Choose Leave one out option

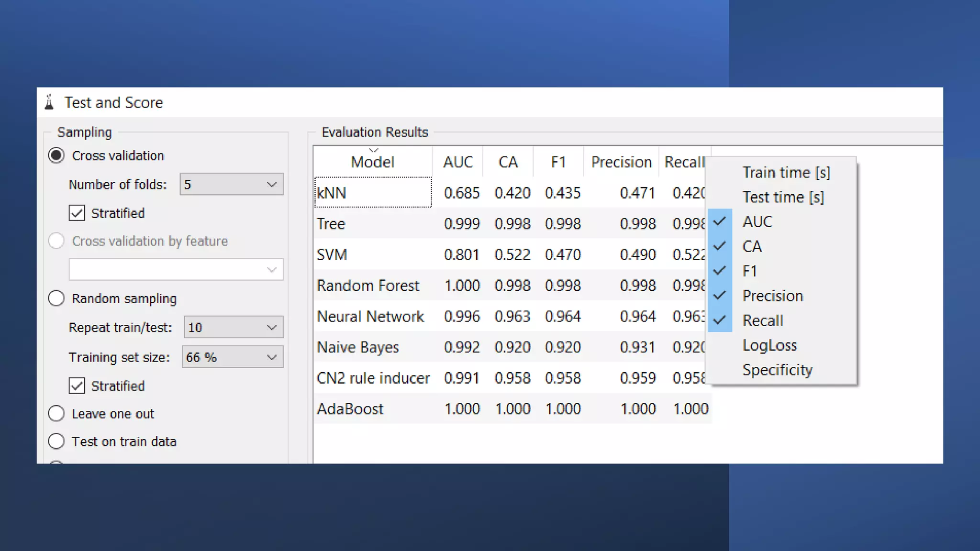tap(56, 413)
